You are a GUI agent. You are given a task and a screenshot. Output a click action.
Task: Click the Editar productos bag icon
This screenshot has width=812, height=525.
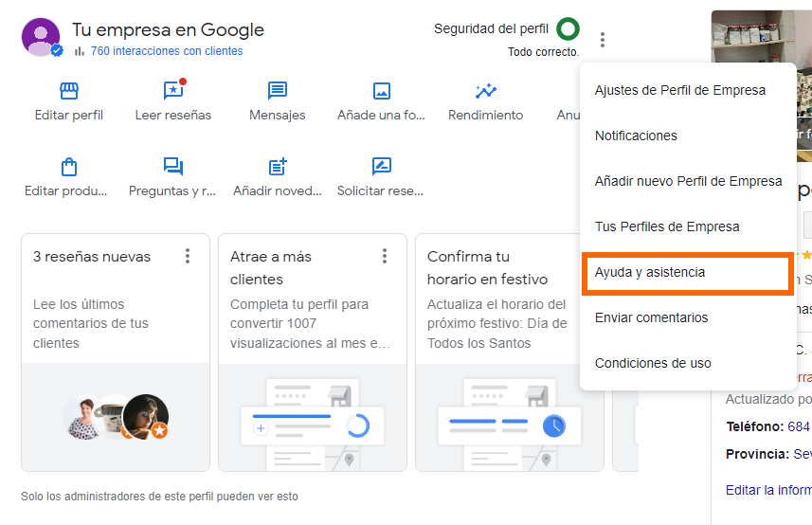click(x=68, y=167)
